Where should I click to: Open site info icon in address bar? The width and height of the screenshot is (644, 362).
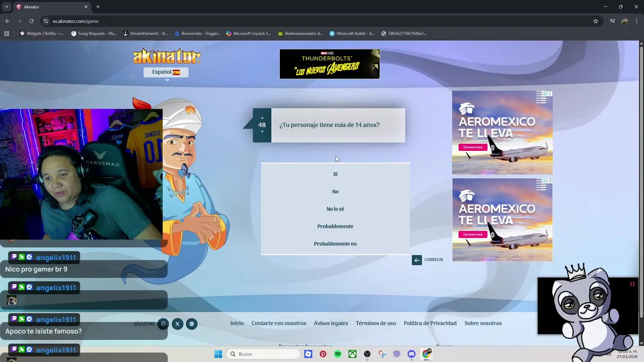pyautogui.click(x=45, y=21)
